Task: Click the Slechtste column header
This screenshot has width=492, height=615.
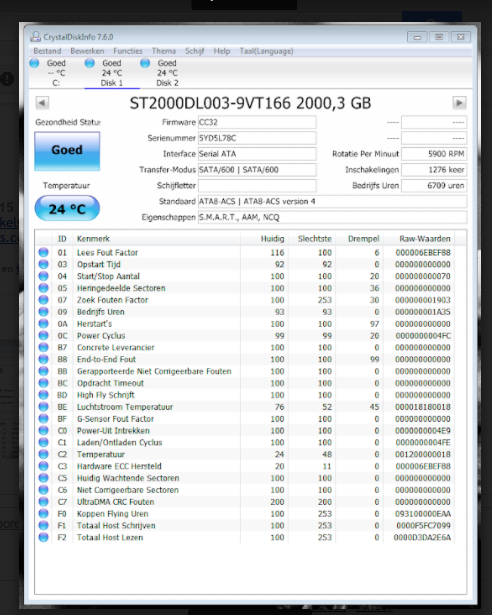Action: pos(312,238)
